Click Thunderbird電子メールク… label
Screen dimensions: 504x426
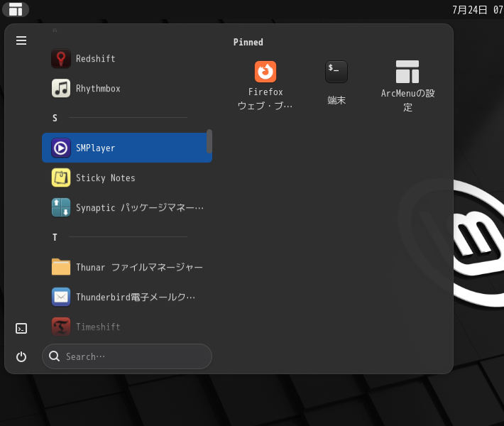(136, 297)
